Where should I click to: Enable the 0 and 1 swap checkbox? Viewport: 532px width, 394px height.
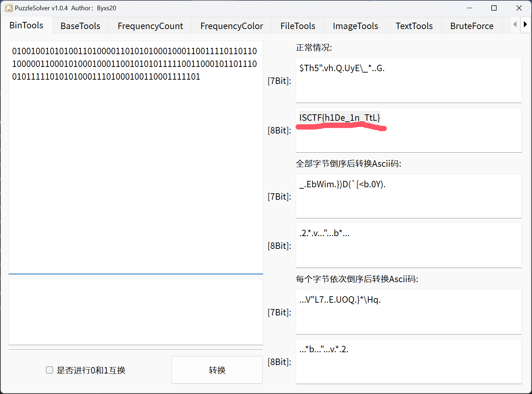point(50,370)
